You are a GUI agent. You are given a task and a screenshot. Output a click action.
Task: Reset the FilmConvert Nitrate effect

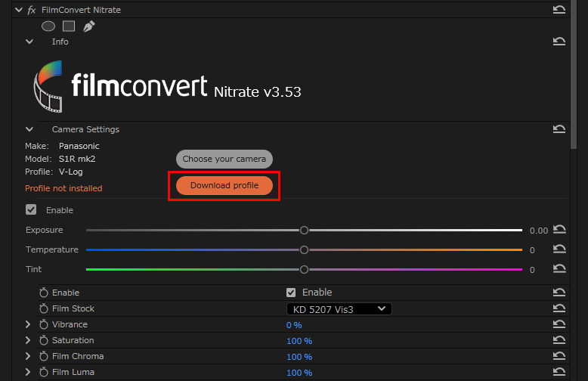click(559, 10)
